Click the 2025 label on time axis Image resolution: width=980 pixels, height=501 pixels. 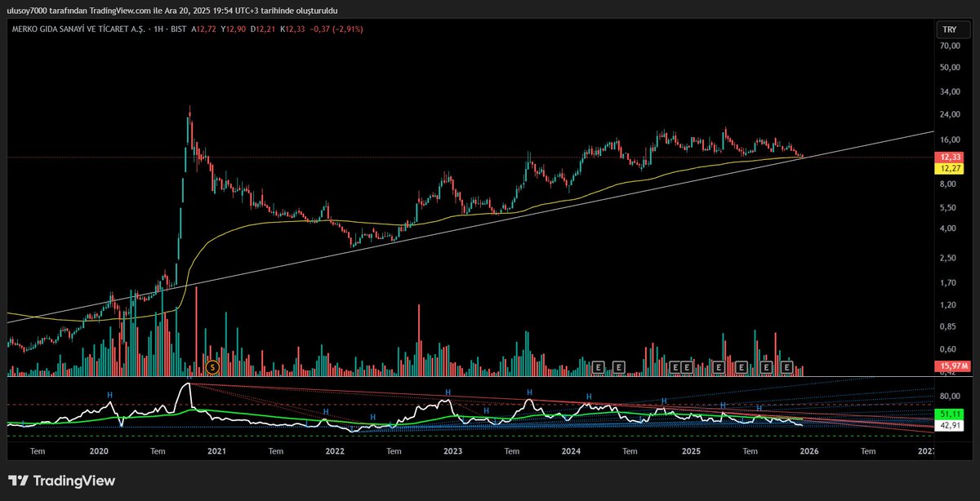coord(690,450)
